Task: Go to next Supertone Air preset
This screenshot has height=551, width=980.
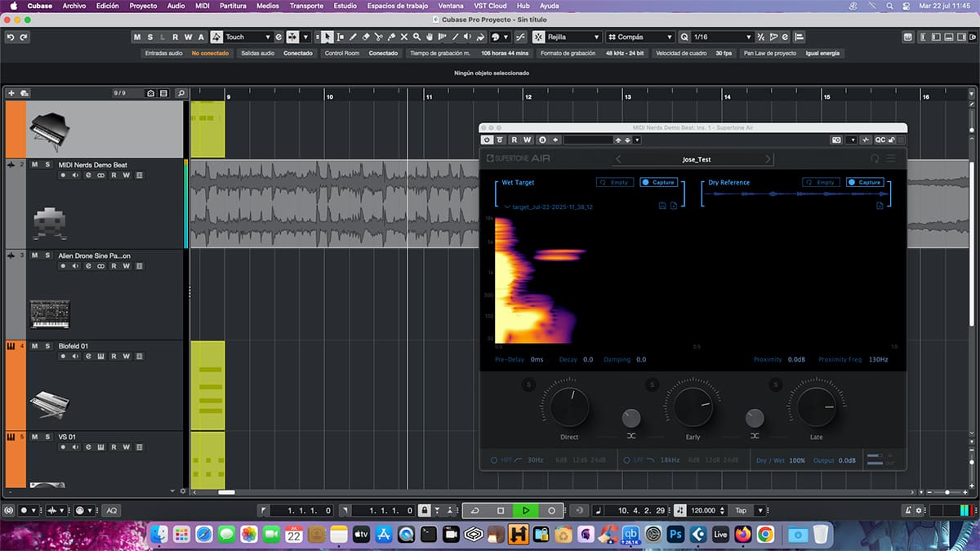Action: click(x=768, y=159)
